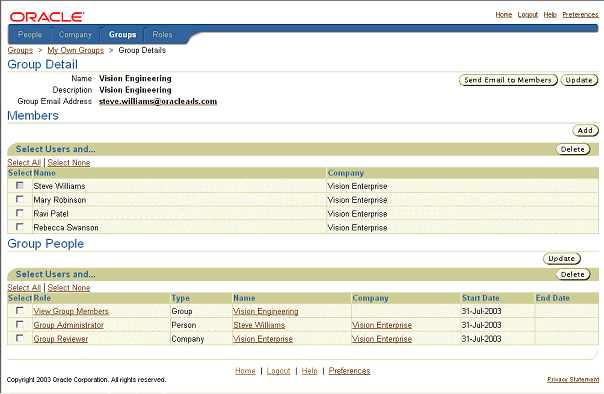Click the Ravi Patel name cell

(x=51, y=214)
